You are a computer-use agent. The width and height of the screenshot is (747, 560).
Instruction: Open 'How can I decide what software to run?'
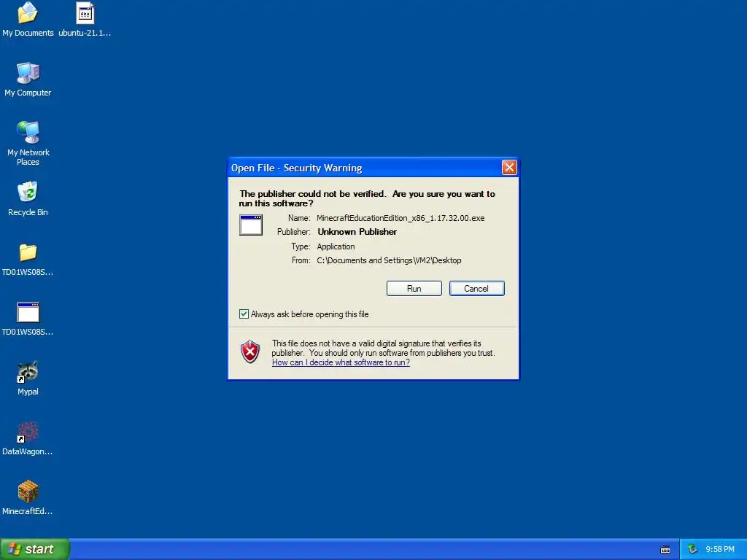click(341, 362)
